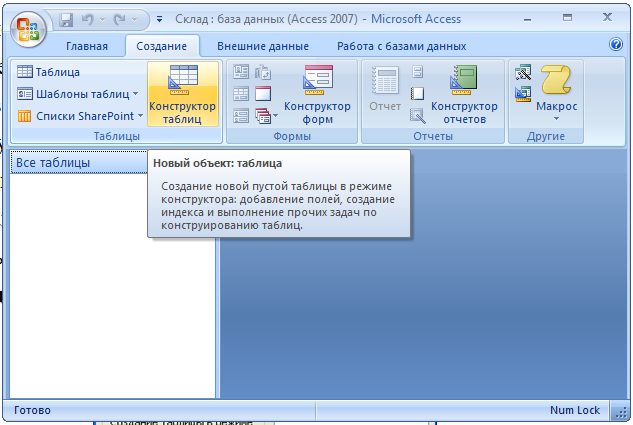Viewport: 633px width, 425px height.
Task: Click the Labels report icon
Action: pos(417,72)
